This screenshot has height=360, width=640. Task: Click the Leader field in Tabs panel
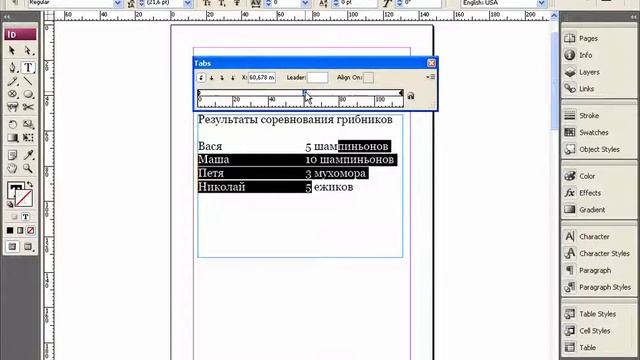click(x=317, y=78)
